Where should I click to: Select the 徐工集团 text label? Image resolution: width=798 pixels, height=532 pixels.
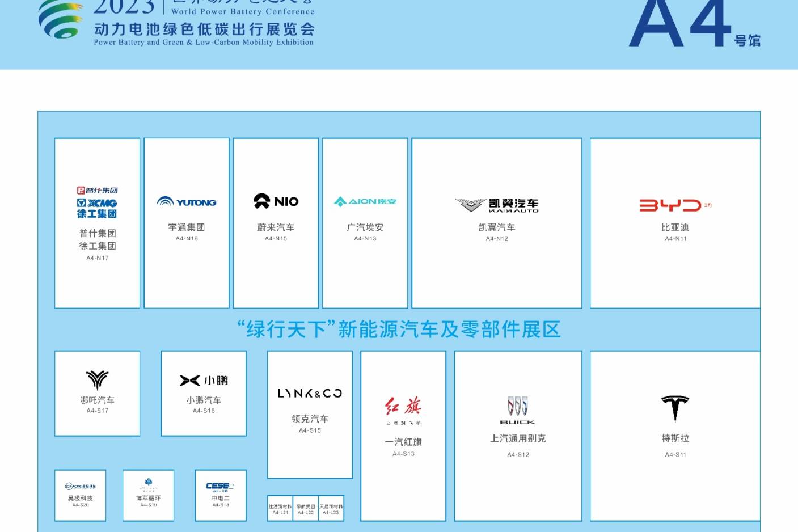98,246
